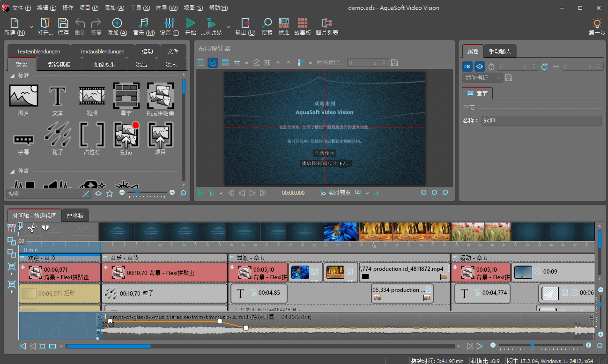Open the dropdown arrow next to 新建
This screenshot has height=364, width=608.
tap(31, 27)
